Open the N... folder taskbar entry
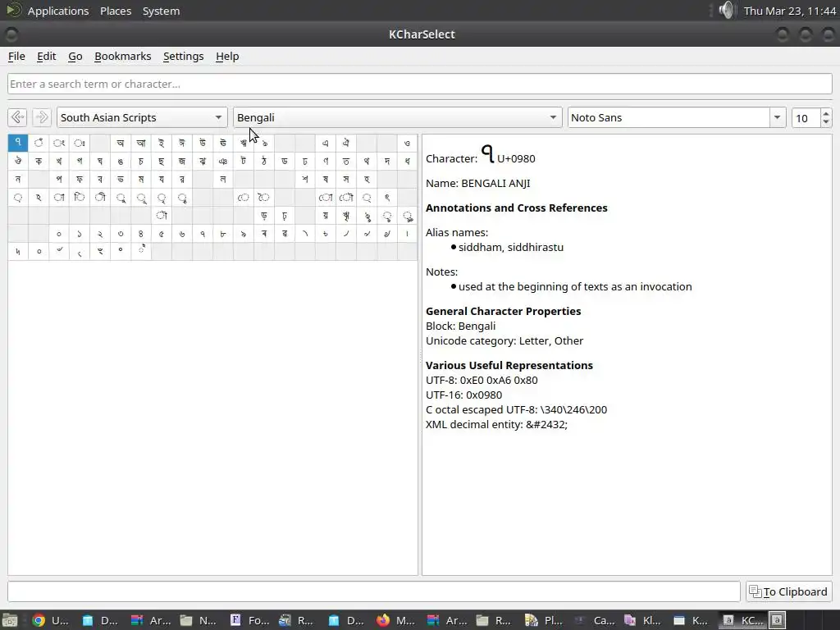The height and width of the screenshot is (630, 840). [x=199, y=620]
